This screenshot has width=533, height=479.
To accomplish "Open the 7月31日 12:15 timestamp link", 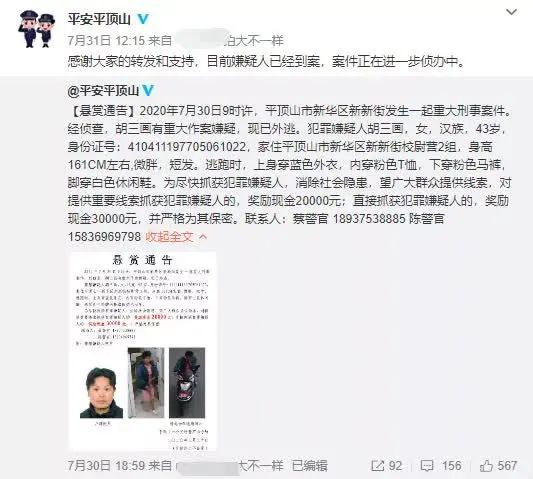I will 106,41.
